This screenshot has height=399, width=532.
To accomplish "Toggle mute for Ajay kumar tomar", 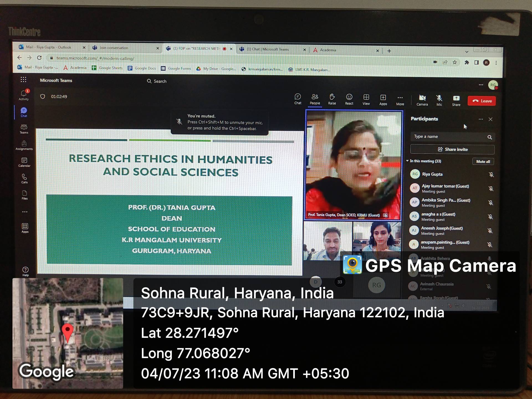I will (x=491, y=189).
